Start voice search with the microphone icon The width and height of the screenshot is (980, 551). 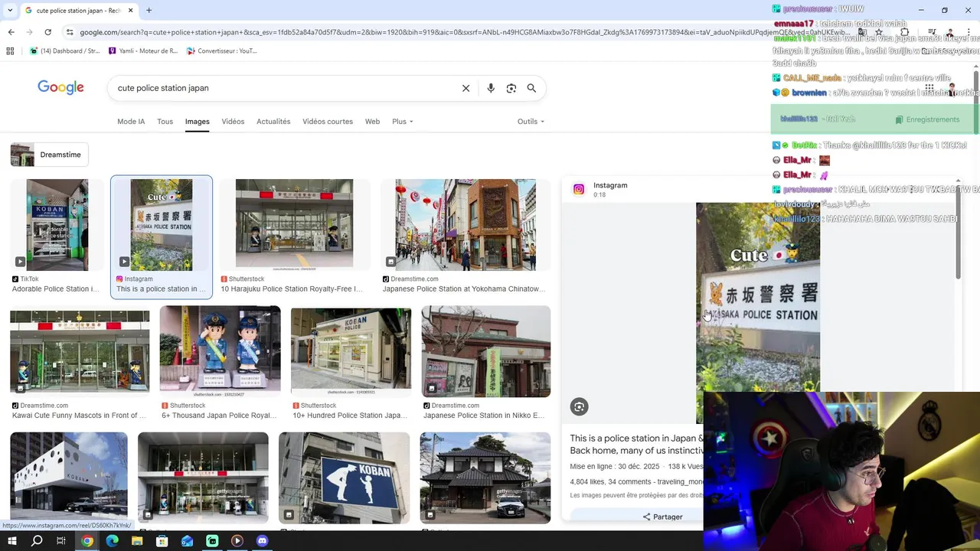(x=491, y=88)
